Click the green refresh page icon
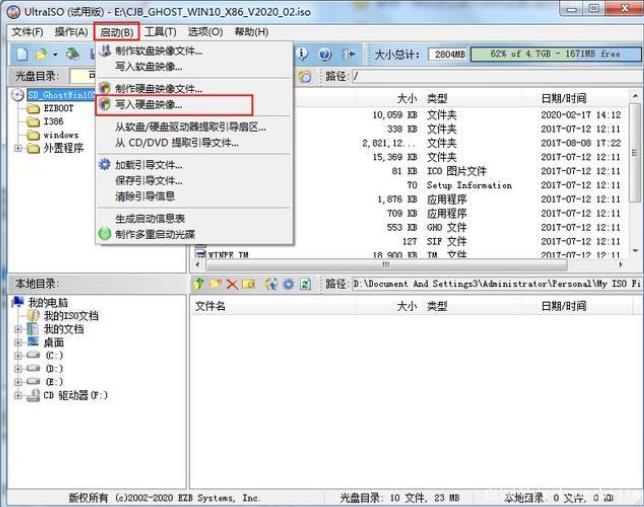The image size is (644, 507). click(305, 284)
